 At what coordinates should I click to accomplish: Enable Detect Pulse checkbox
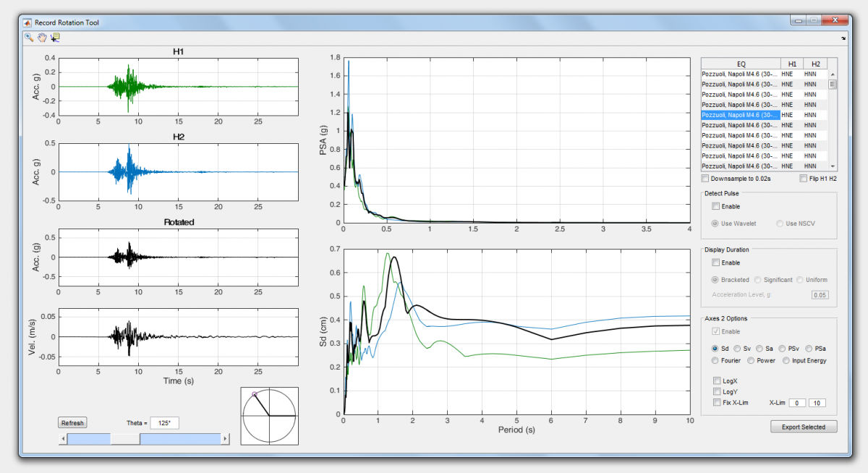click(x=716, y=207)
